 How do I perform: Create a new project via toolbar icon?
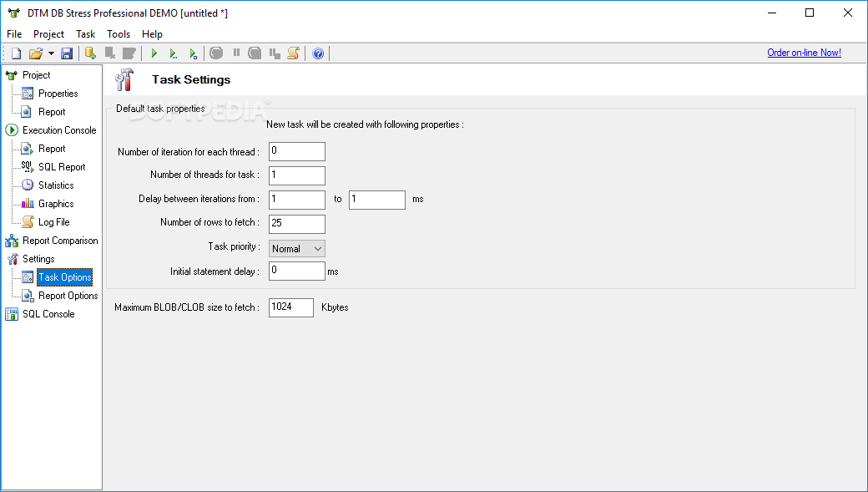coord(16,53)
